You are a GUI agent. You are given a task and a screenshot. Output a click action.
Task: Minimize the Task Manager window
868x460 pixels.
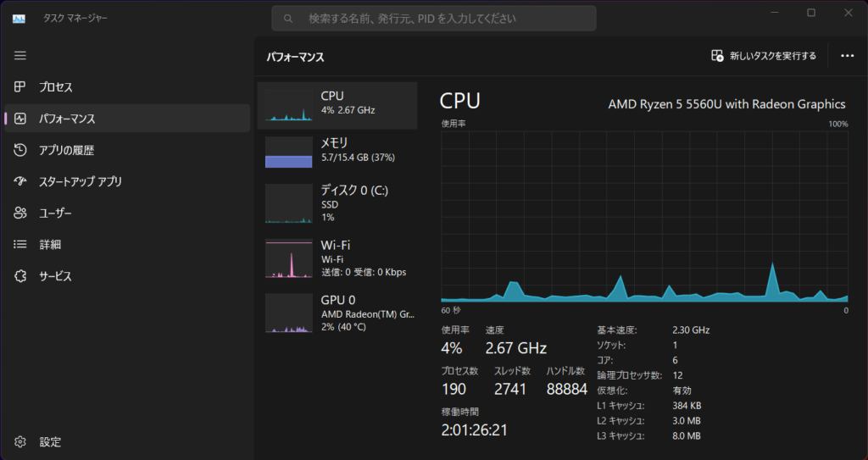pos(775,12)
